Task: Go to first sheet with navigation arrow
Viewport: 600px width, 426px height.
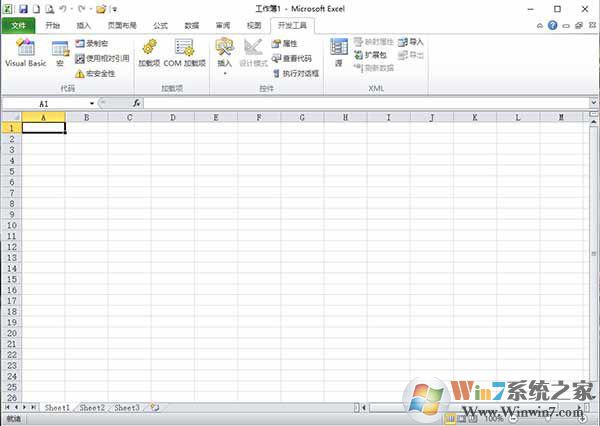Action: (7, 407)
